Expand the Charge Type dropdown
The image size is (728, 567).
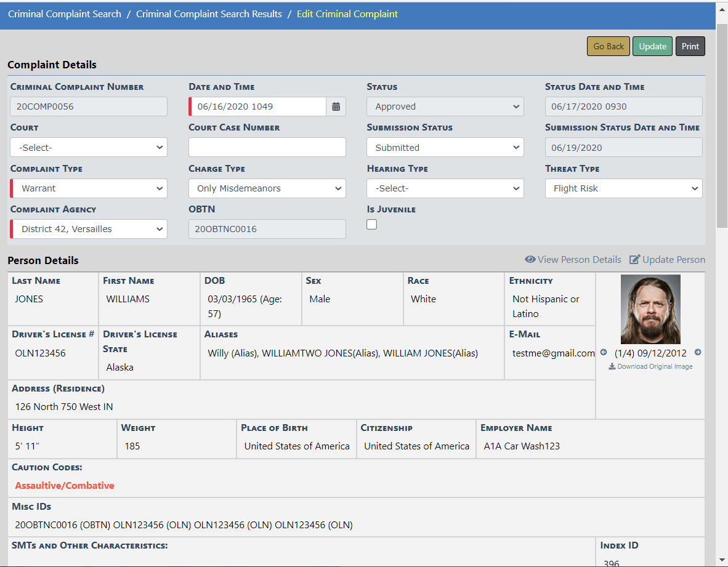(x=267, y=188)
